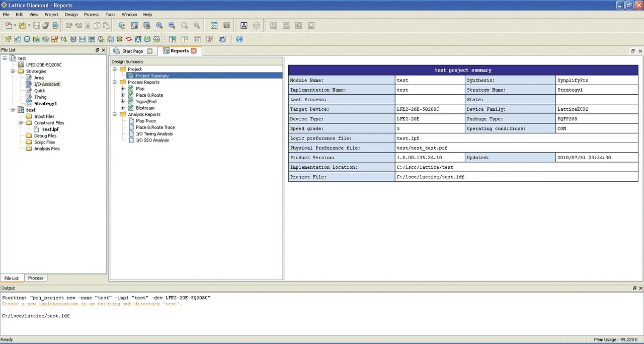This screenshot has width=644, height=344.
Task: Select the Timing strategy
Action: [x=40, y=97]
